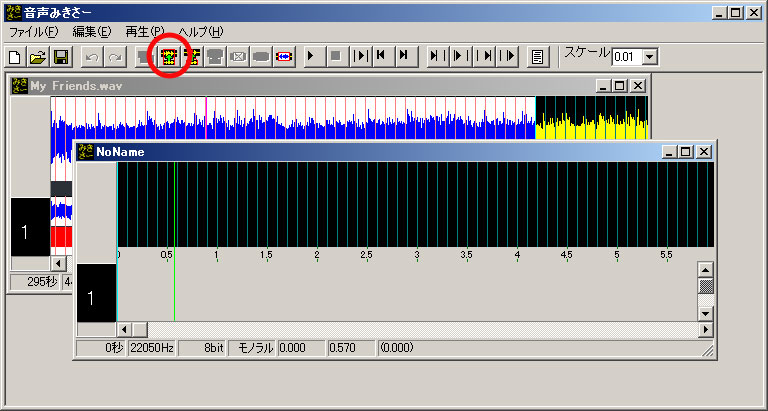Click the greyed icon left of the paste icon
Image resolution: width=768 pixels, height=411 pixels.
point(145,57)
